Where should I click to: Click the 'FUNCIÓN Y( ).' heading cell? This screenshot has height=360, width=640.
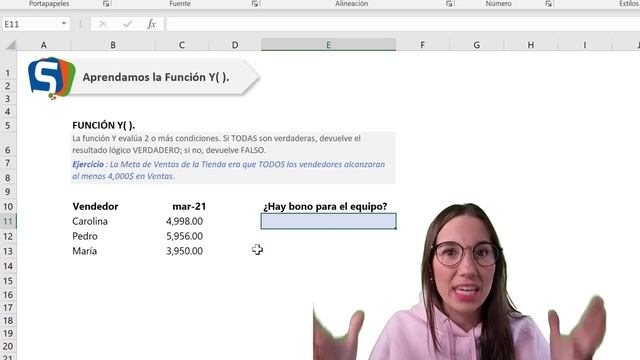[103, 125]
